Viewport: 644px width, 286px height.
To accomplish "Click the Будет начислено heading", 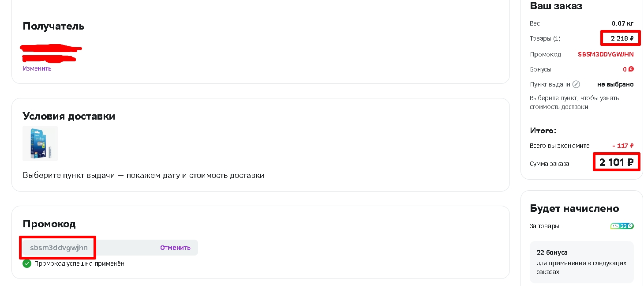I will pos(574,208).
